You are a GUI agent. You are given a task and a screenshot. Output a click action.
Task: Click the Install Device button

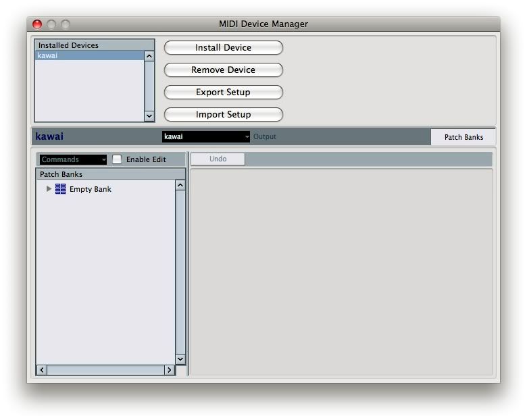click(x=223, y=48)
